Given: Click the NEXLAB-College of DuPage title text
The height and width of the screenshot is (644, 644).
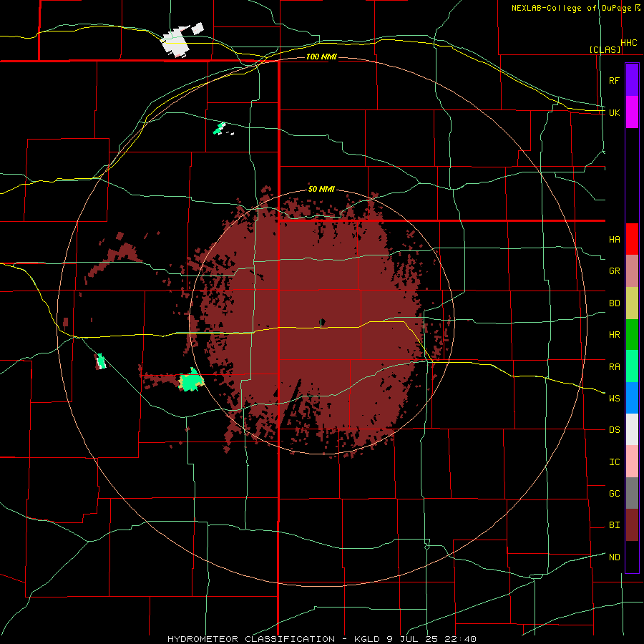Looking at the screenshot, I should pyautogui.click(x=571, y=8).
